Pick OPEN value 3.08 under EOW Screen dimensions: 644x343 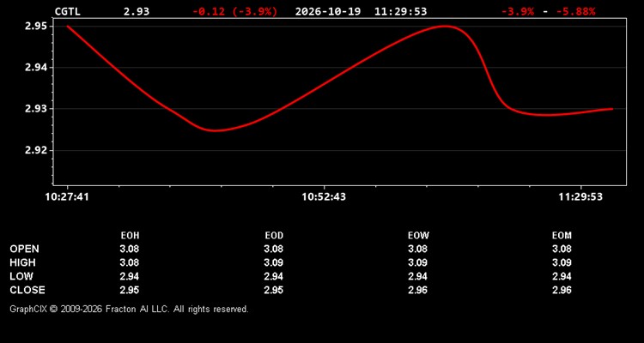[418, 249]
